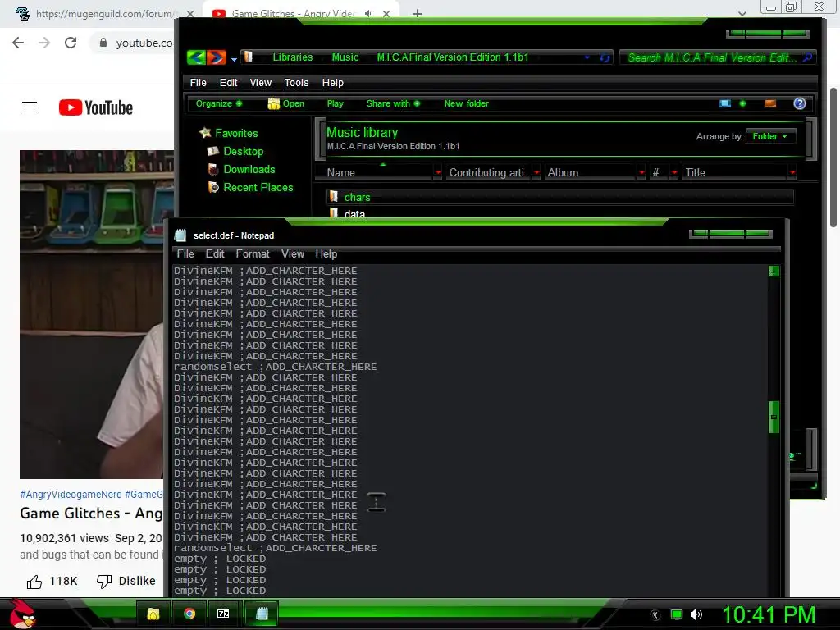Switch to Chrome in the taskbar
Screen dimensions: 840x630
(x=189, y=614)
